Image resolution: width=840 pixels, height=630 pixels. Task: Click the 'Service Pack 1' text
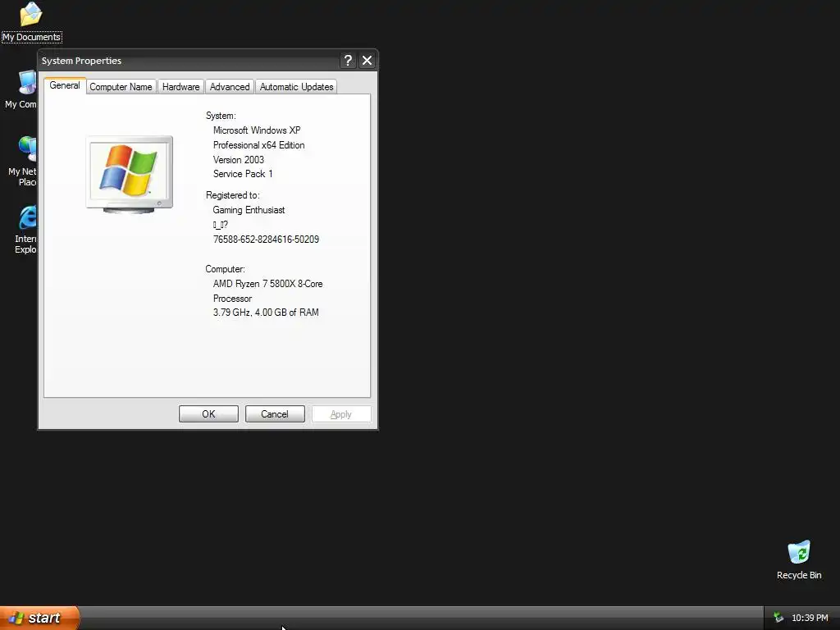tap(243, 174)
